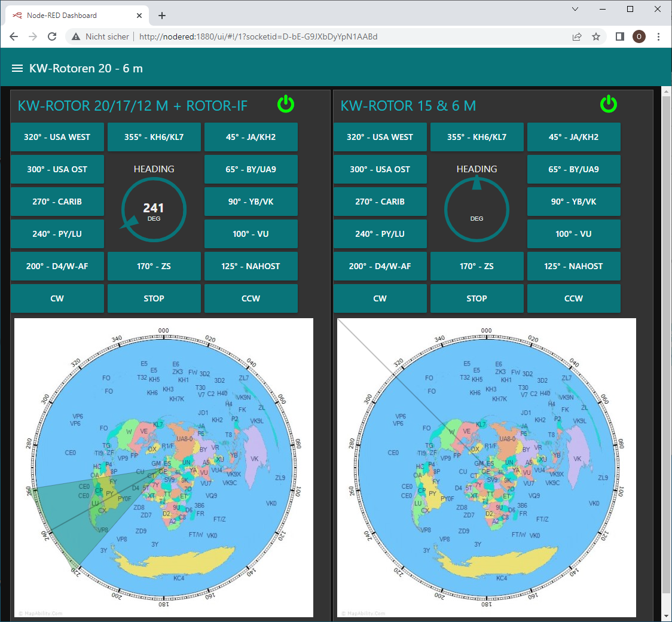672x622 pixels.
Task: Toggle power for KW-Rotor 15 & 6 M
Action: tap(608, 104)
